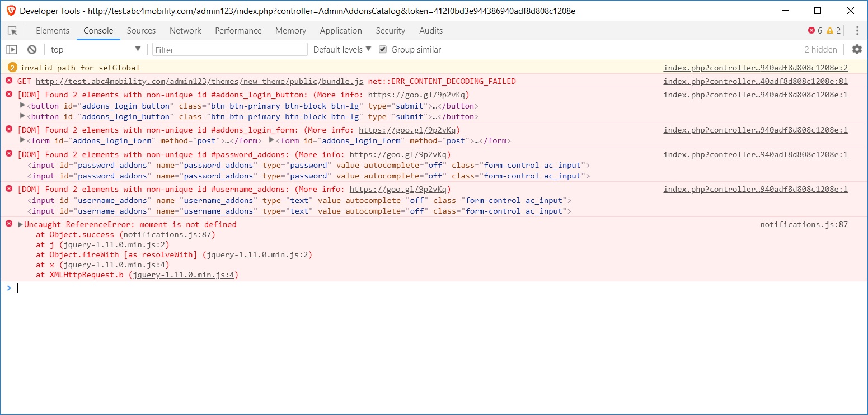868x415 pixels.
Task: Open source link for the #username_addons error
Action: point(756,189)
